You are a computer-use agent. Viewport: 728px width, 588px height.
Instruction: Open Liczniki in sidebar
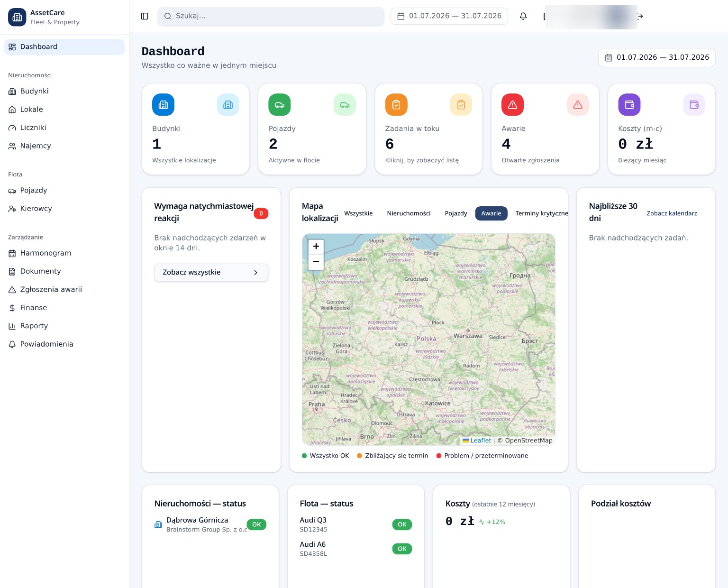[64, 128]
